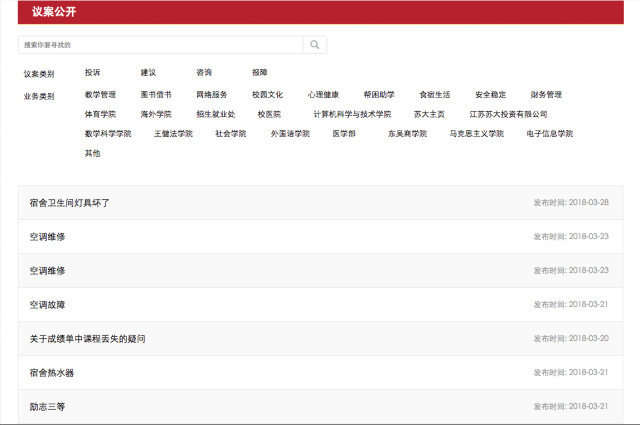Choose the 图书借书 business category
640x425 pixels.
click(156, 95)
